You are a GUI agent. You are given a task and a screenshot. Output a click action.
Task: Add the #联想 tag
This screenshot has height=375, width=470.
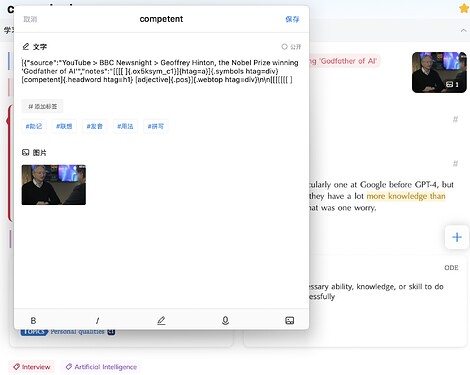[64, 126]
